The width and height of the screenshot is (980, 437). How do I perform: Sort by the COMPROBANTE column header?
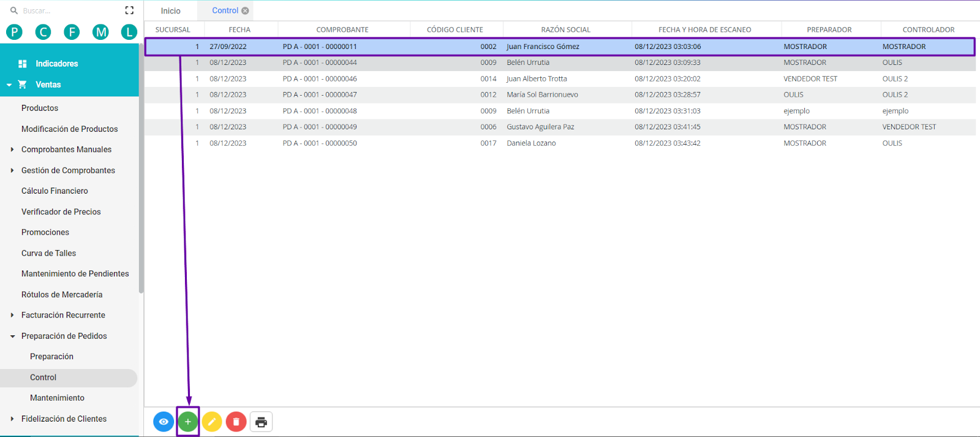(x=342, y=29)
